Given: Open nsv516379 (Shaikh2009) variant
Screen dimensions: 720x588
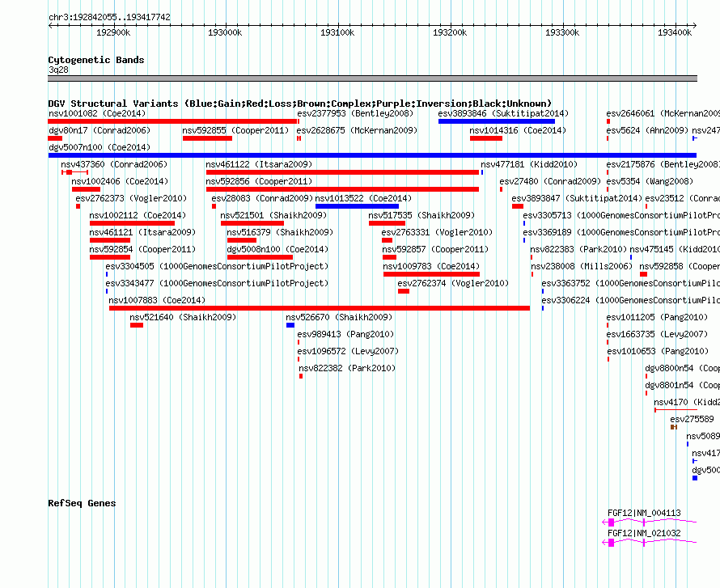Looking at the screenshot, I should click(280, 232).
